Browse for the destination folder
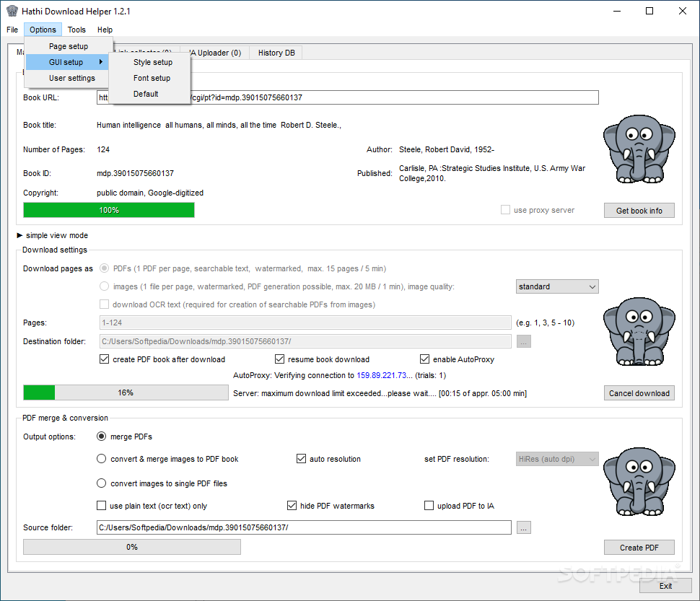The height and width of the screenshot is (601, 700). [x=524, y=341]
